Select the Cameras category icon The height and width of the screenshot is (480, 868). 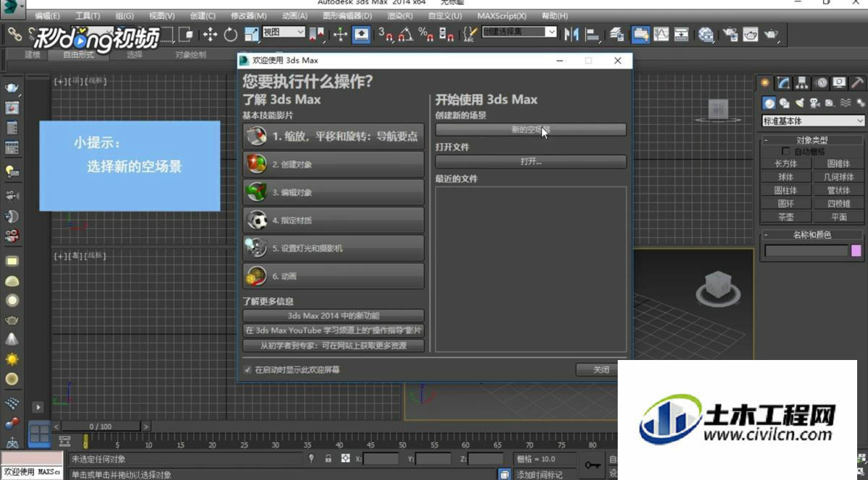click(x=814, y=103)
